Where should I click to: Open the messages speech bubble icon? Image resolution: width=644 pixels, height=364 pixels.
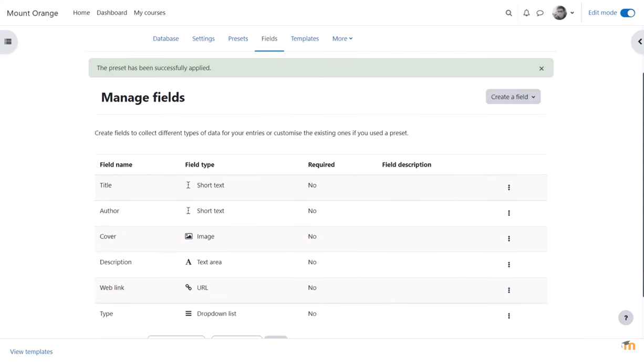pos(540,13)
